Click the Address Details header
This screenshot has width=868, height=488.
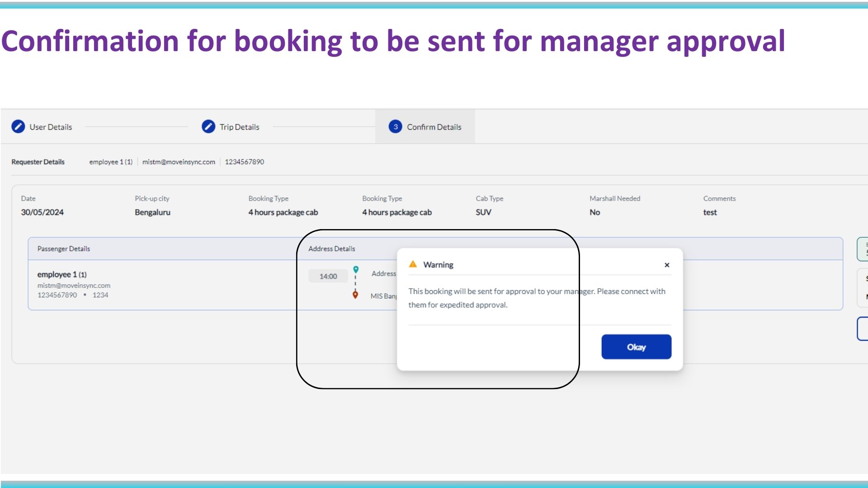(331, 249)
